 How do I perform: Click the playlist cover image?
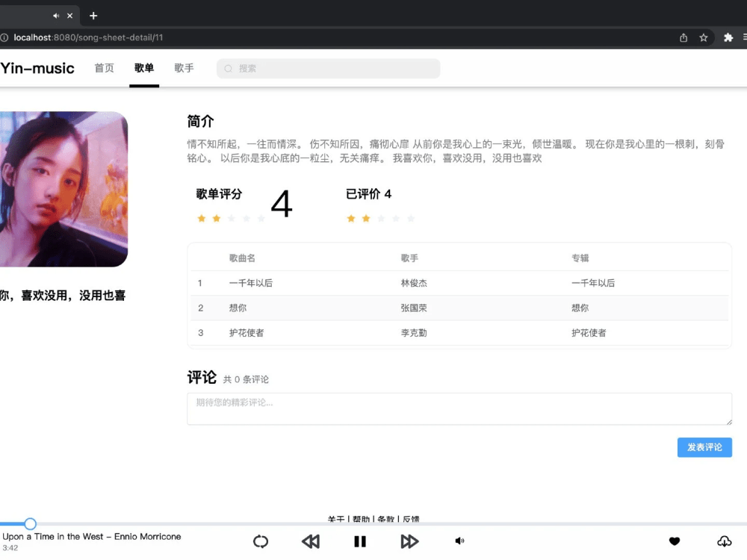(63, 189)
